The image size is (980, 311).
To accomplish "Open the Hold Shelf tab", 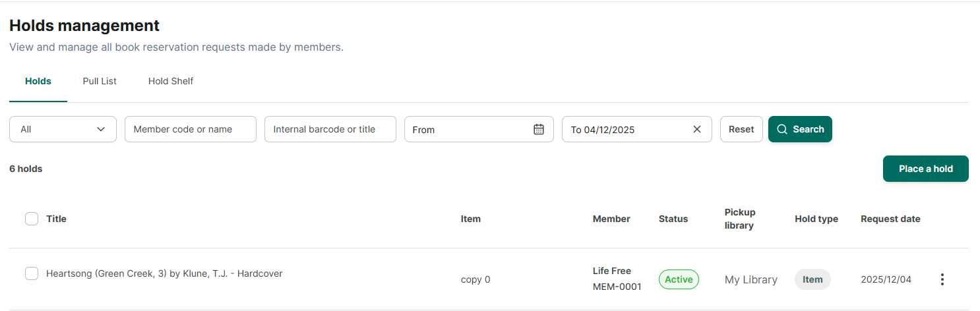I will click(x=171, y=81).
